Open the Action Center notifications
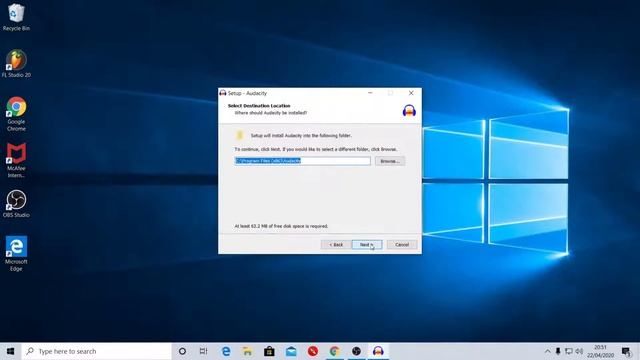 pos(626,351)
